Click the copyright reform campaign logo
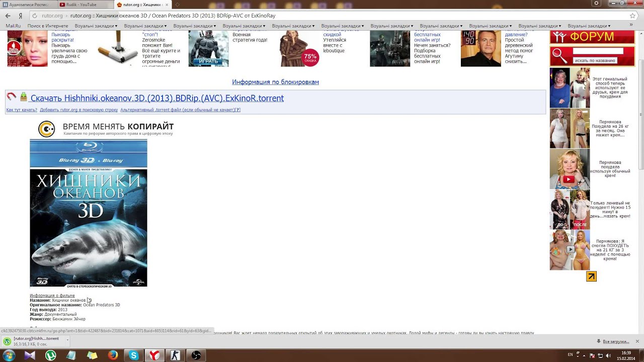Viewport: 644px width, 362px height. click(47, 129)
